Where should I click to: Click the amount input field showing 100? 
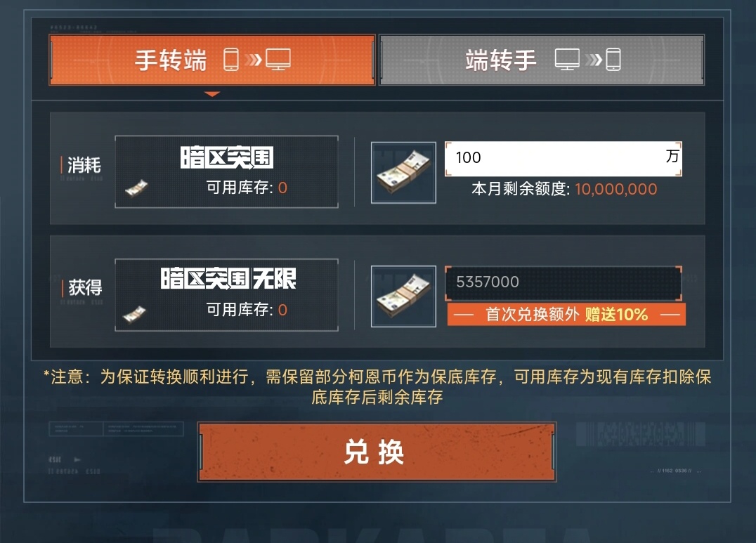(563, 158)
